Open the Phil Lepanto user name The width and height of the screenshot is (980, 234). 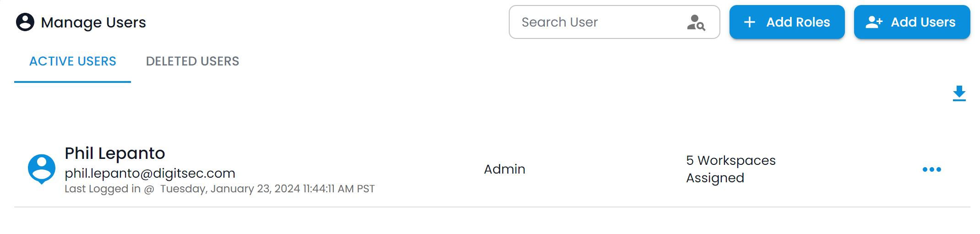(115, 153)
